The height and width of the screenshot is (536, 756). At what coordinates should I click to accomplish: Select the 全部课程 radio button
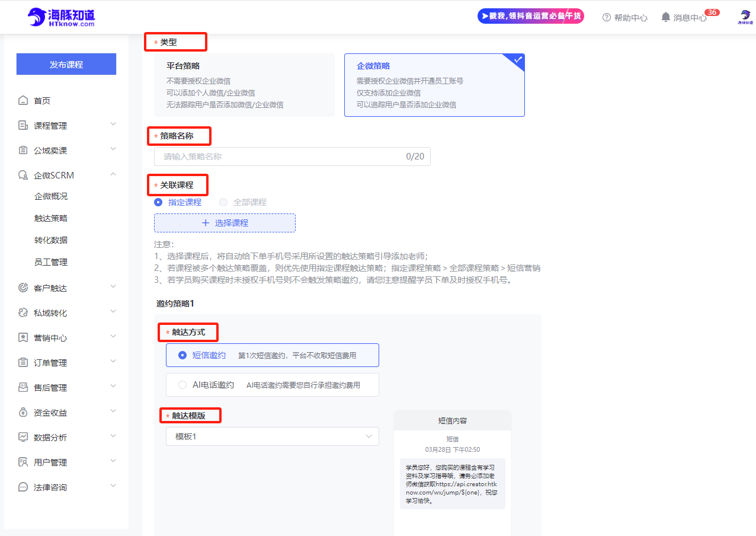(x=223, y=202)
